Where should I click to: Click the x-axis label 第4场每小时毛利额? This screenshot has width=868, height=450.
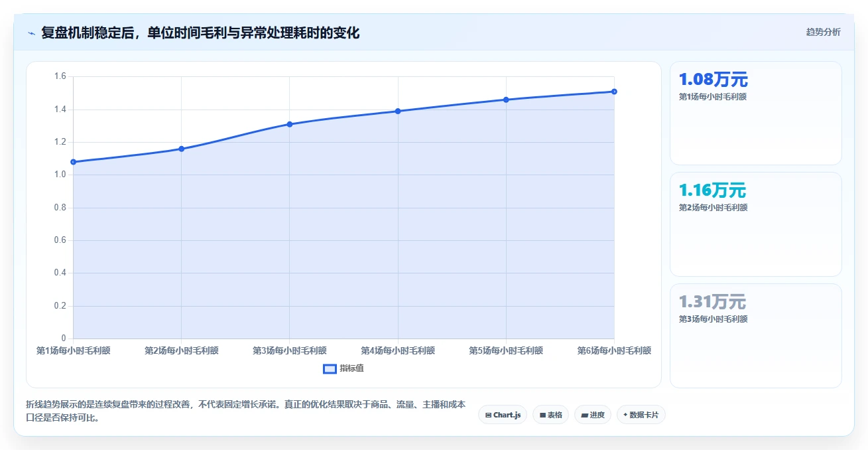[398, 350]
